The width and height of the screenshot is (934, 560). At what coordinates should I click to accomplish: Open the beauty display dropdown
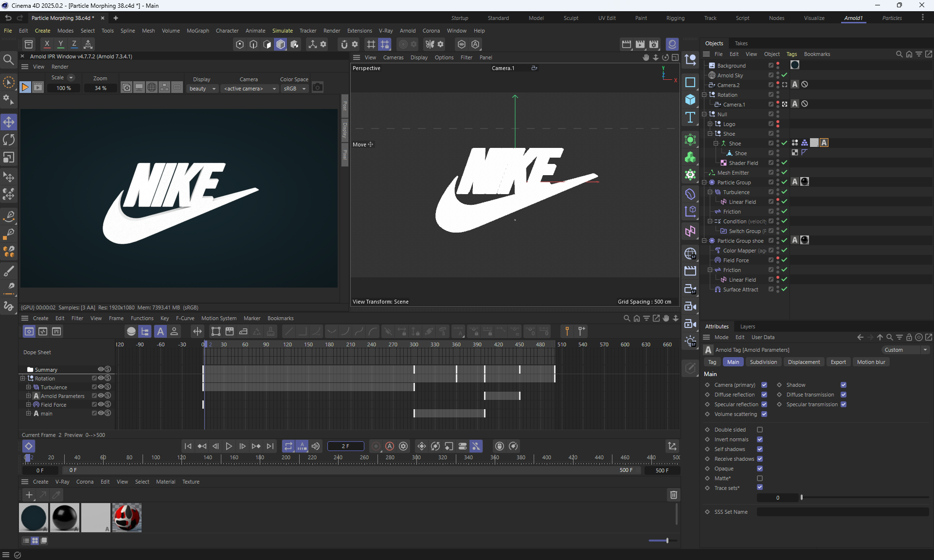pos(202,89)
